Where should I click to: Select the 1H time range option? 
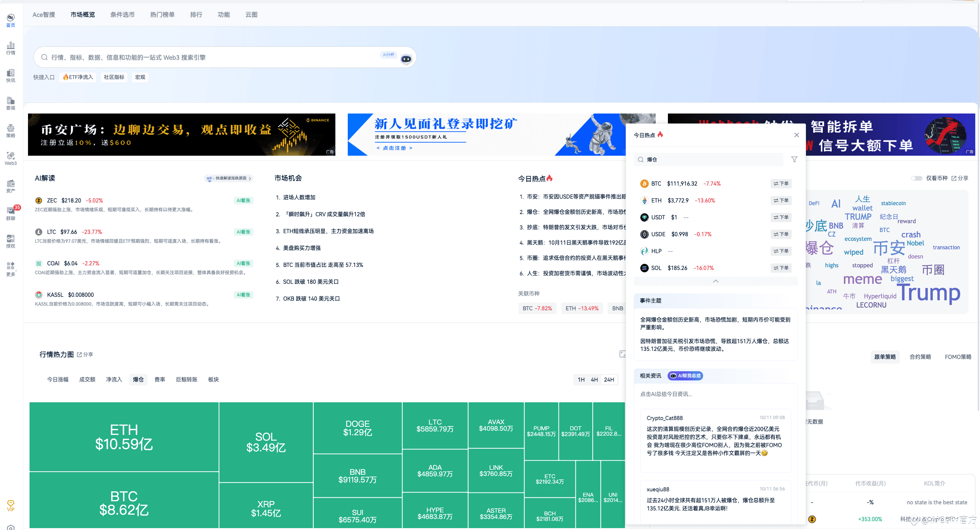point(581,380)
